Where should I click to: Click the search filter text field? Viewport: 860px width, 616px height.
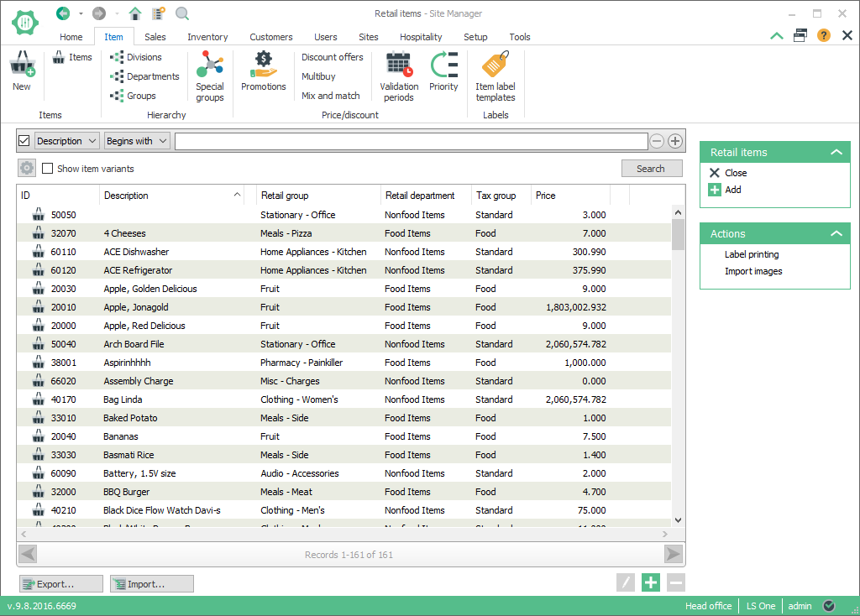(411, 141)
